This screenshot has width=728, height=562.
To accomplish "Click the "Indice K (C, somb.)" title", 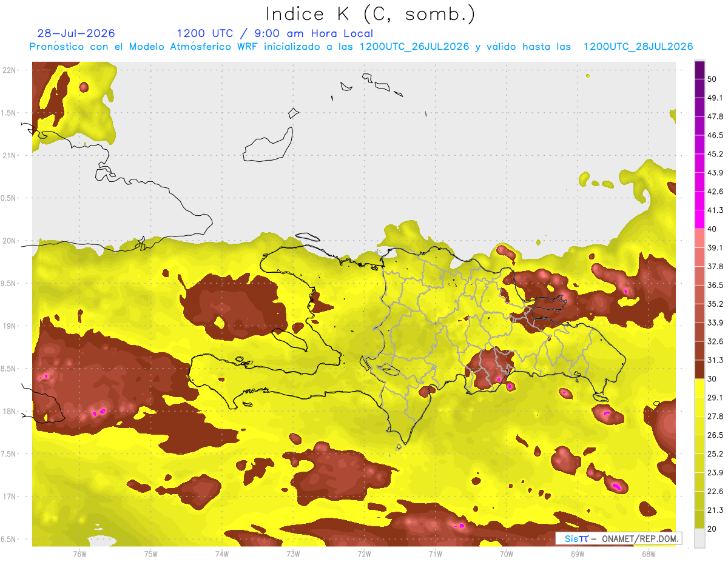I will (x=370, y=14).
